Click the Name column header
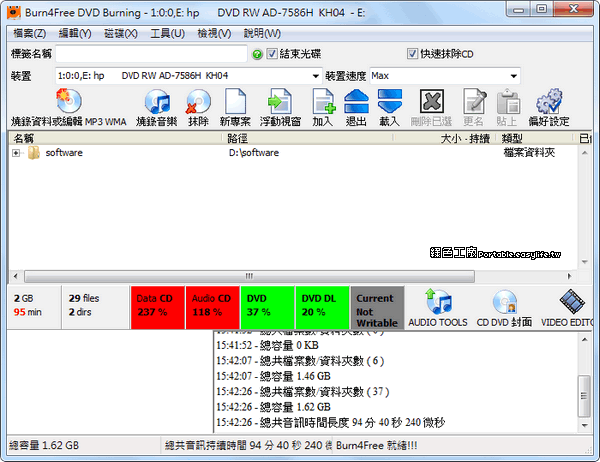The height and width of the screenshot is (462, 600). (115, 138)
